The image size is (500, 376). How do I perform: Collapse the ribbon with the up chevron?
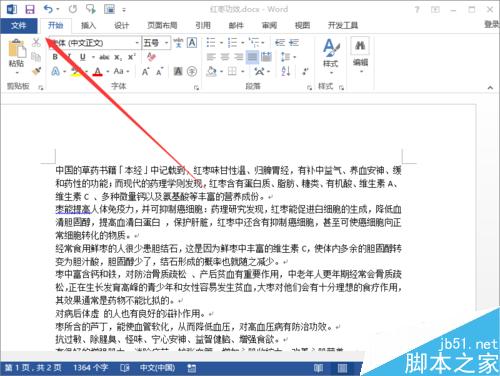tap(490, 88)
